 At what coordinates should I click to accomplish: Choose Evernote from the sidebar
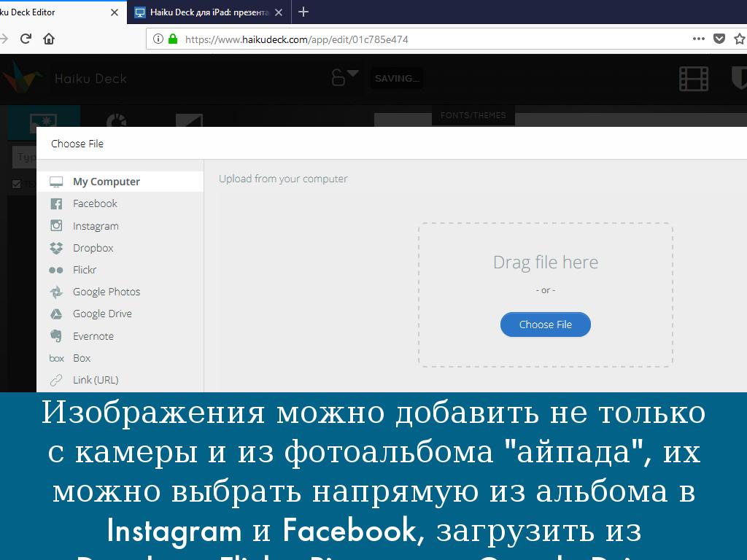93,336
